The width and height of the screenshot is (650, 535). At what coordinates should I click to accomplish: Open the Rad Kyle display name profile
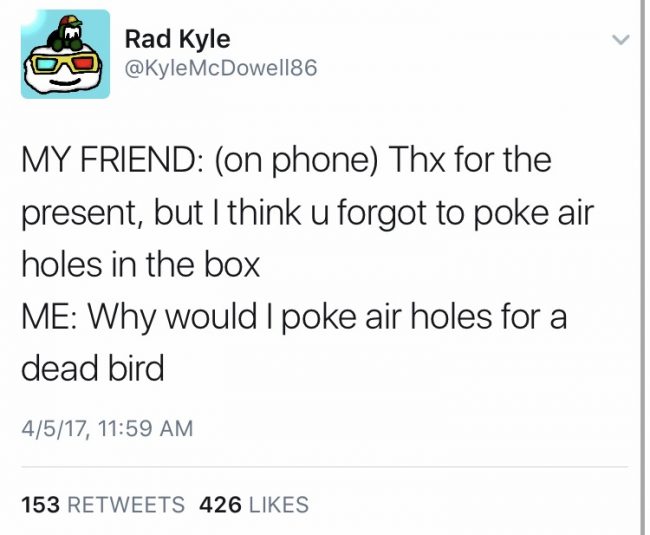[177, 39]
